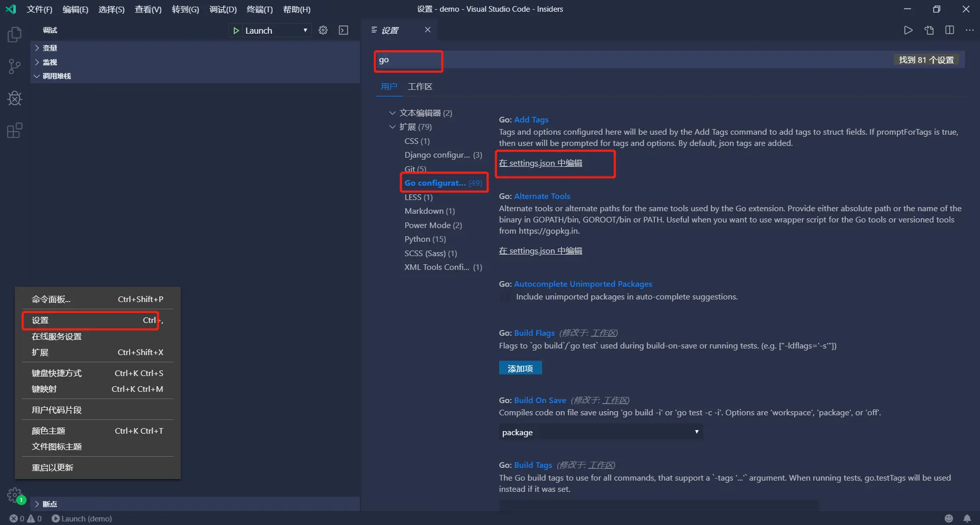Collapse the 调用堆栈 section

pos(195,76)
